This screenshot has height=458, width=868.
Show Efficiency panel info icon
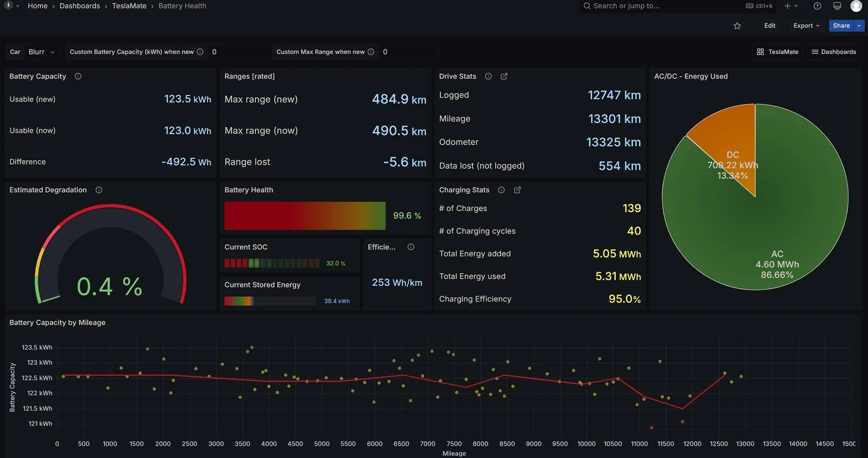tap(411, 247)
